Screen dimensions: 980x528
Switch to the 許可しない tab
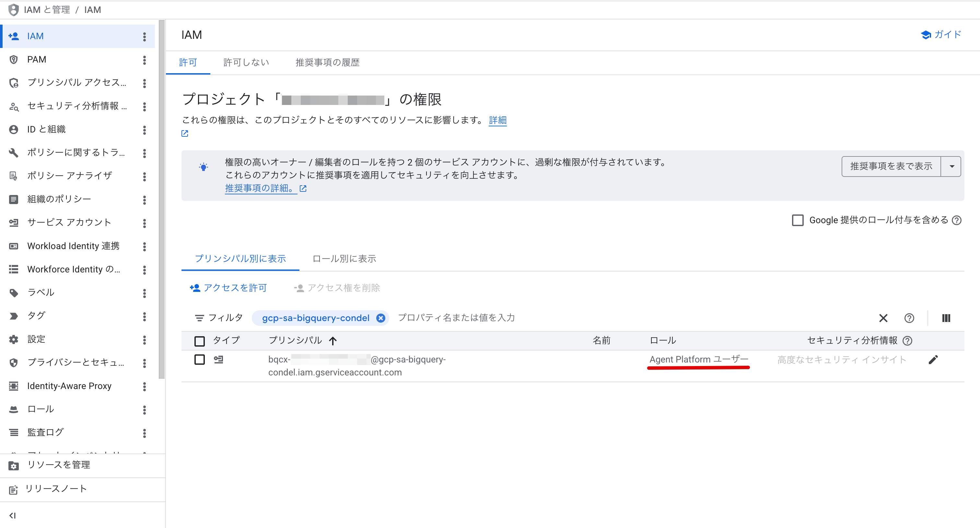(246, 62)
